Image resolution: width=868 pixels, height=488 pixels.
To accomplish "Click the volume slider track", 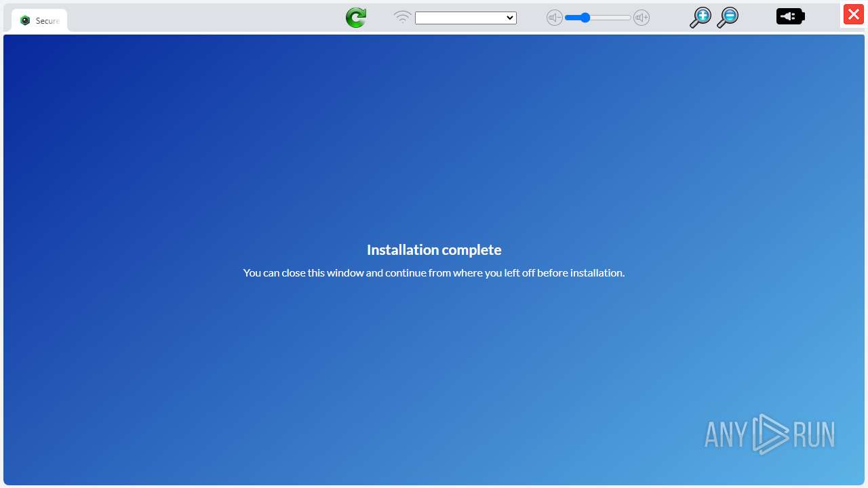I will point(598,18).
